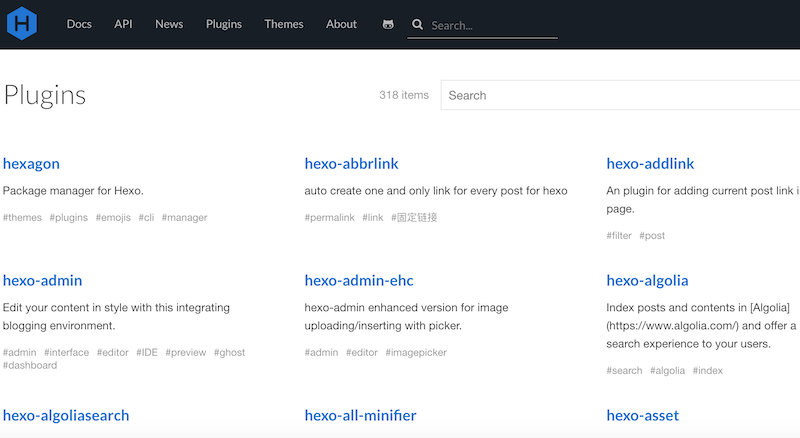Filter by the #固定链接 tag
Image resolution: width=800 pixels, height=438 pixels.
coord(414,217)
